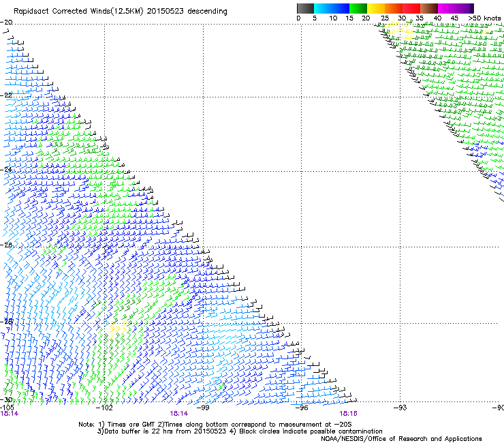The height and width of the screenshot is (443, 504).
Task: Click the "-105" longitude axis label
Action: [7, 408]
